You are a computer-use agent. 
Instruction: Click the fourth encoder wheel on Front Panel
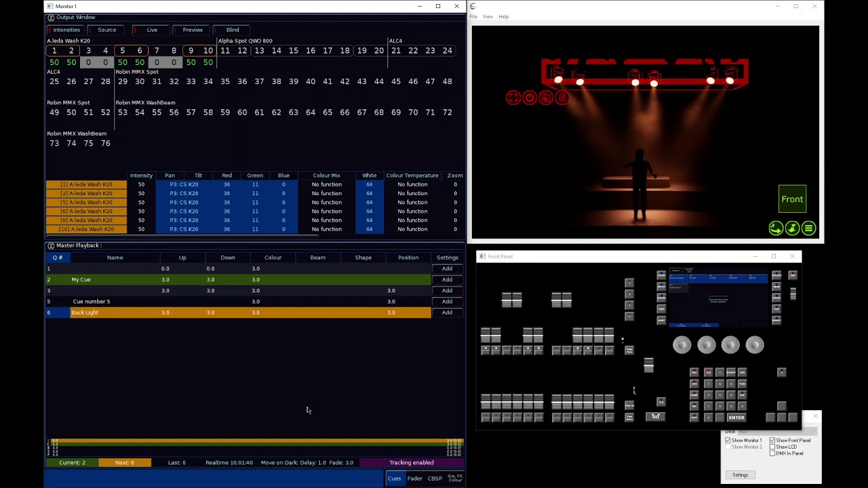755,345
